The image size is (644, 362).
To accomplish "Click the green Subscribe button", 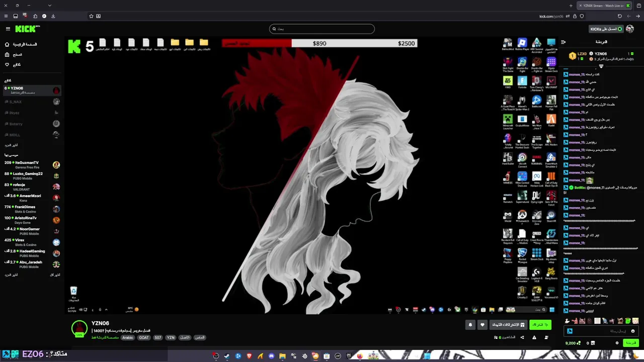I will (540, 325).
